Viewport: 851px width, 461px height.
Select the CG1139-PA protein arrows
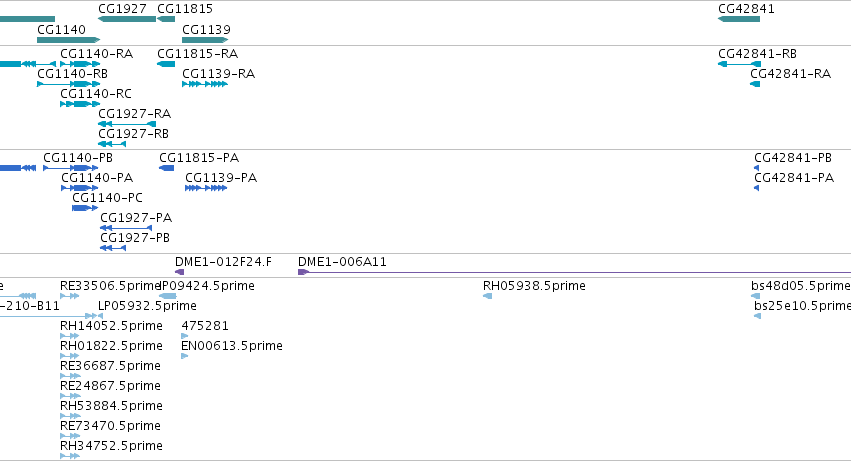point(206,188)
